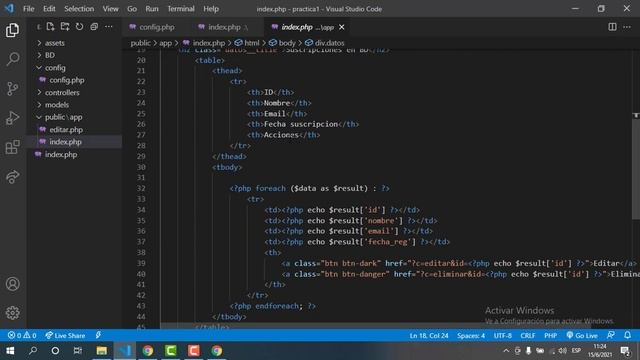Click the app breadcrumb segment
This screenshot has height=360, width=640.
pos(165,43)
